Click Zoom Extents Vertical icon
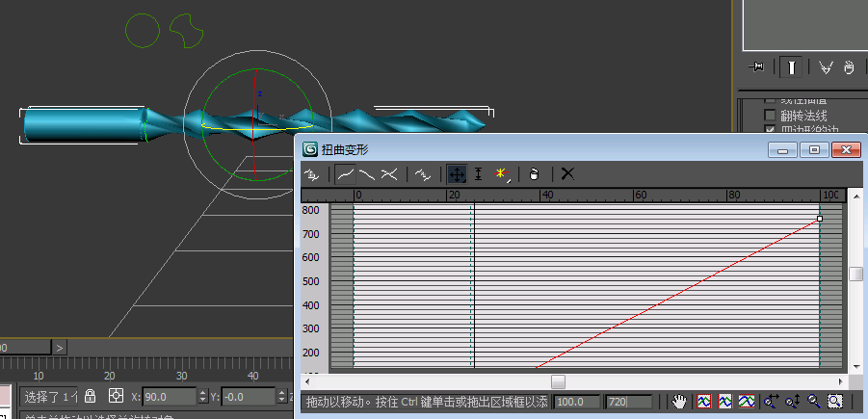This screenshot has height=419, width=868. [747, 402]
